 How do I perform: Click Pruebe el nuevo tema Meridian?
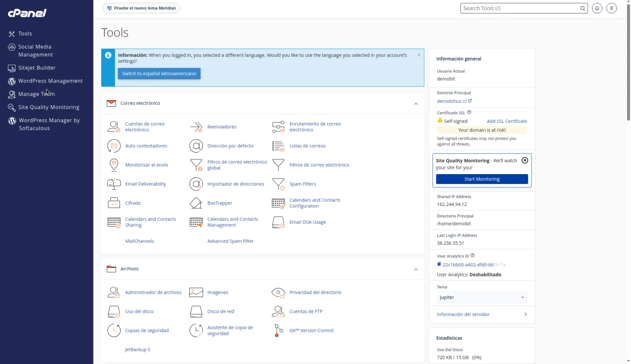[141, 8]
